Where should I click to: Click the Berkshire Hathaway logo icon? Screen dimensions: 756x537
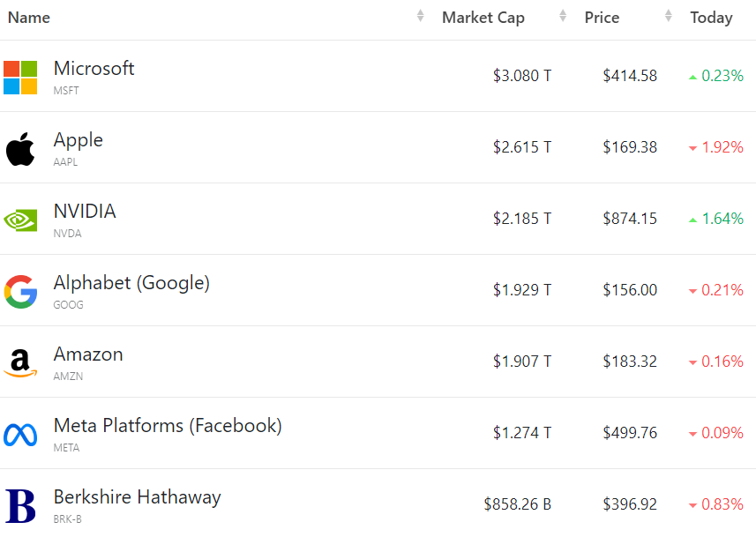click(x=20, y=505)
